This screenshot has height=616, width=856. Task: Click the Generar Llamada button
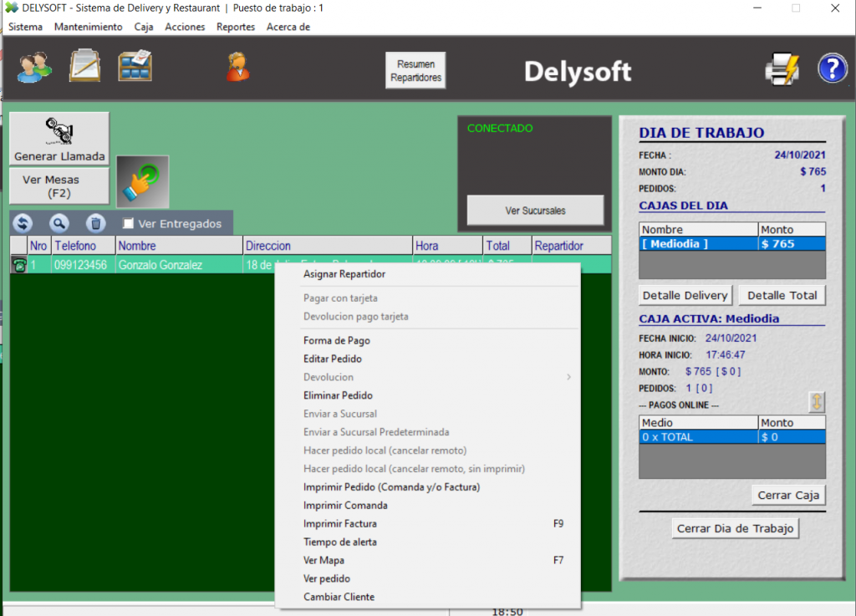point(59,139)
